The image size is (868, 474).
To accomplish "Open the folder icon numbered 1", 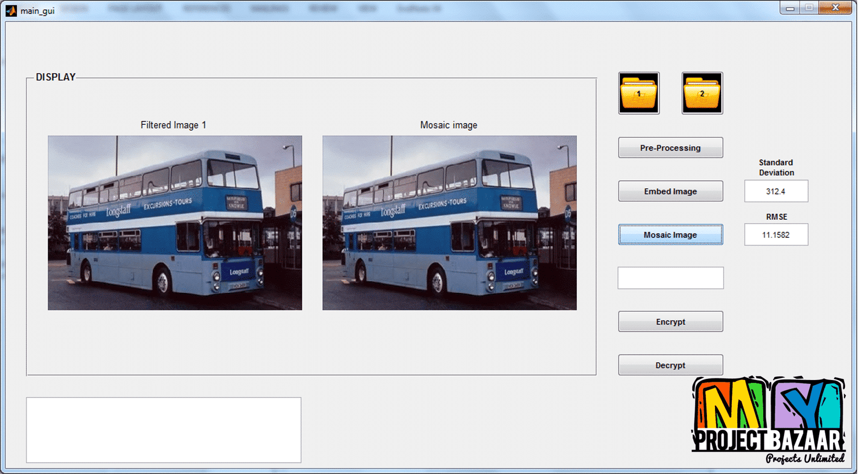I will (639, 93).
